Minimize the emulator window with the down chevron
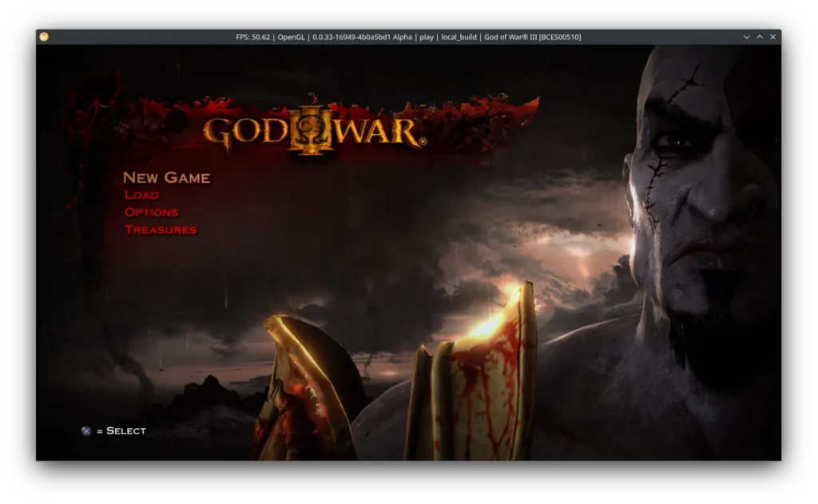 tap(747, 37)
